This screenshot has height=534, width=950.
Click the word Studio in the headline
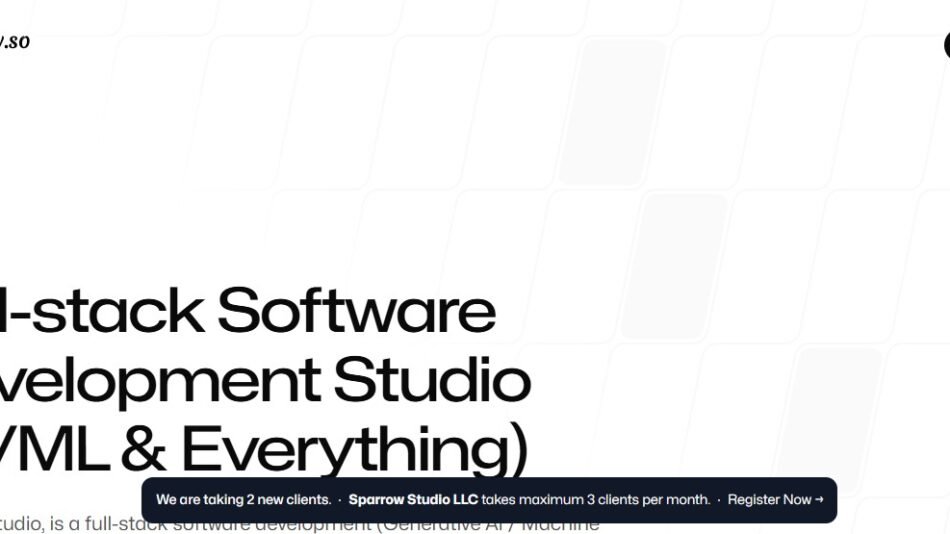pos(431,380)
